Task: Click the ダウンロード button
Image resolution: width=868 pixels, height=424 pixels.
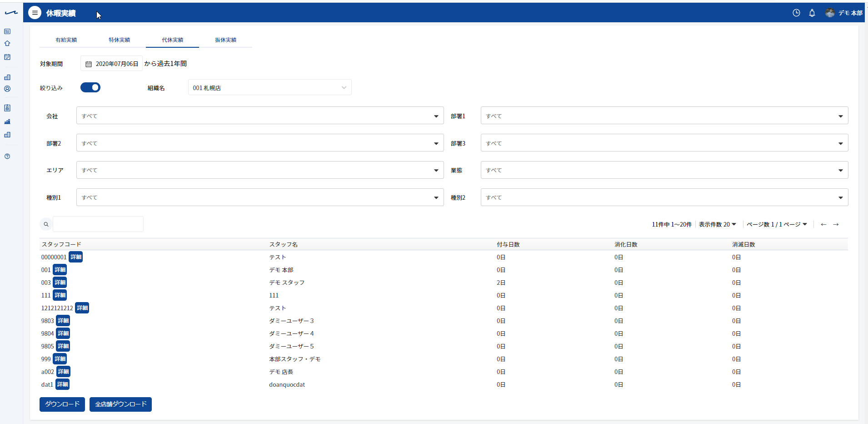Action: [62, 404]
